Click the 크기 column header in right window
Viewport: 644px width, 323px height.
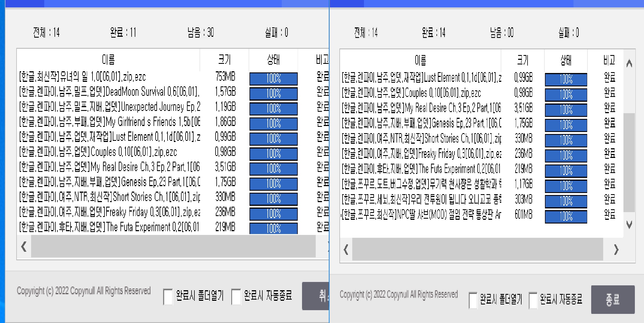523,60
